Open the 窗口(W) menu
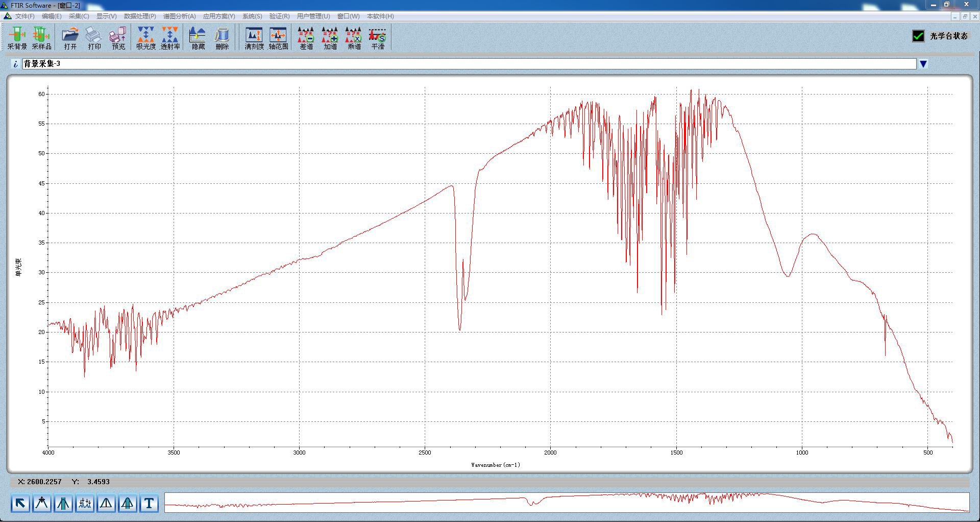The height and width of the screenshot is (522, 980). (x=348, y=16)
